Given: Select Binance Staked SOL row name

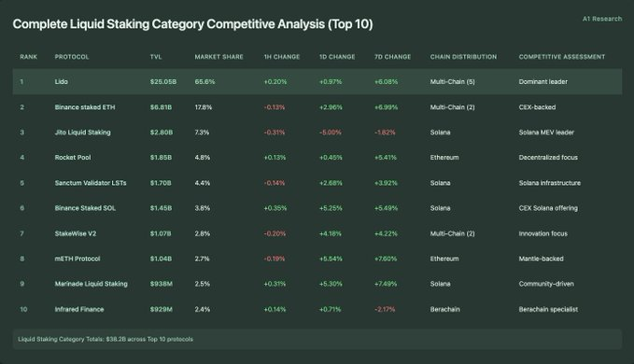Looking at the screenshot, I should [x=85, y=208].
